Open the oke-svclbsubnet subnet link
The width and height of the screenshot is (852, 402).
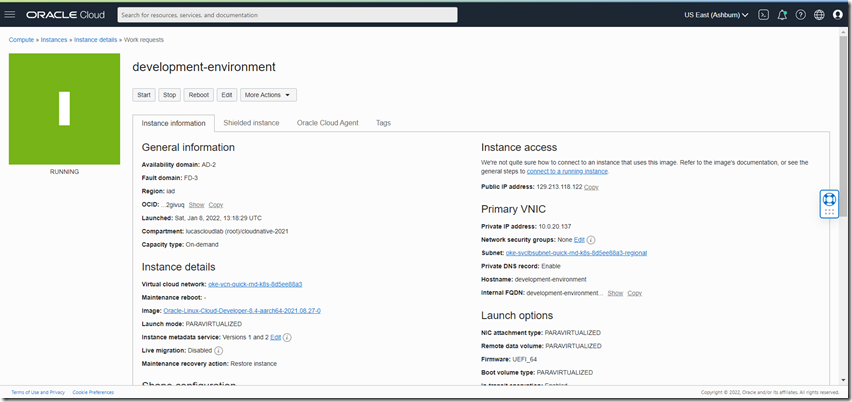click(576, 253)
